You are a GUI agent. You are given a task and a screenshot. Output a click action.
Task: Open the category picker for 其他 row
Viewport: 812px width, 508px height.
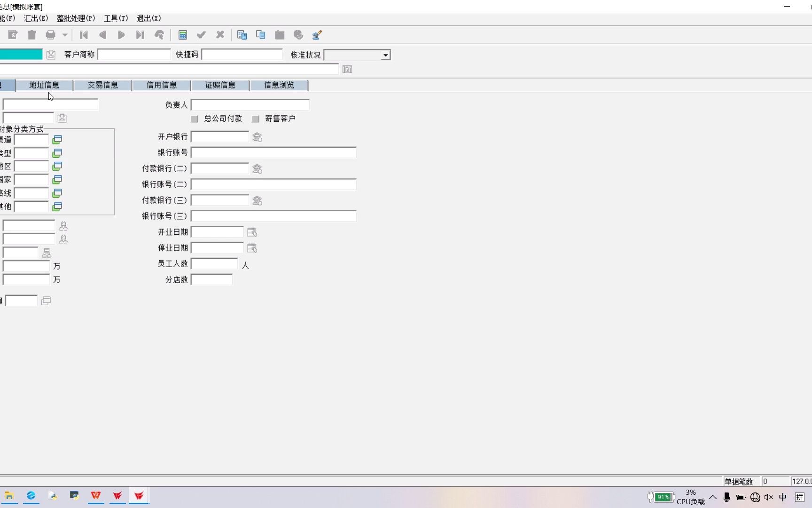57,206
